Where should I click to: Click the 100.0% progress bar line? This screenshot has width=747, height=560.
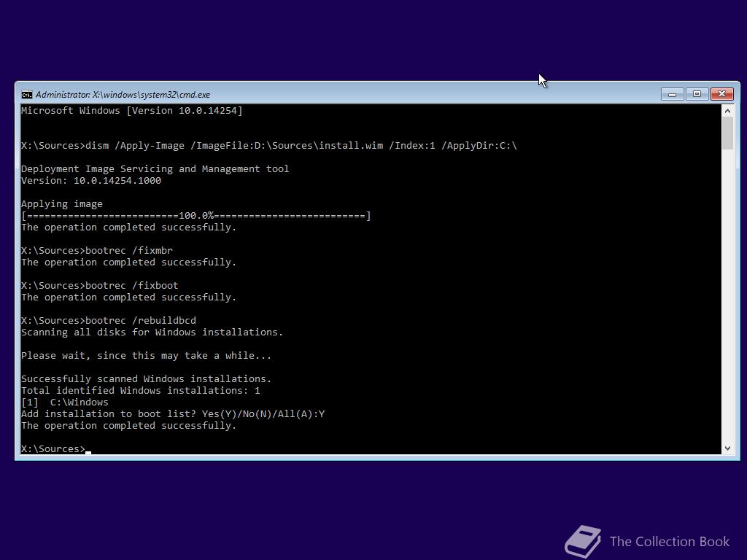[196, 216]
